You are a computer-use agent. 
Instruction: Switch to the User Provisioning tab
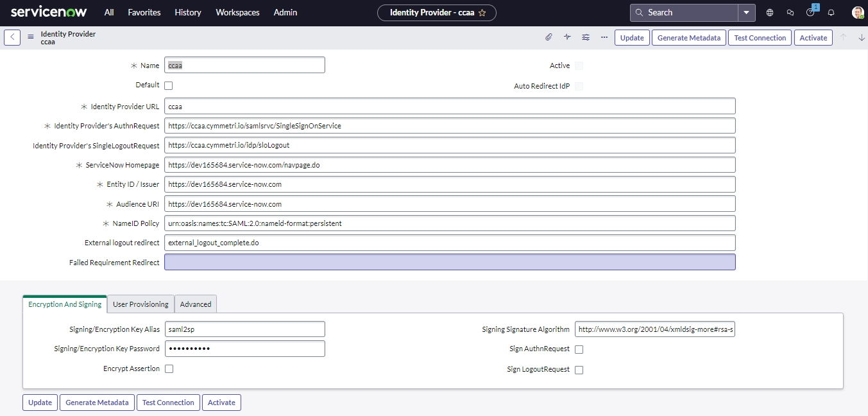coord(140,304)
